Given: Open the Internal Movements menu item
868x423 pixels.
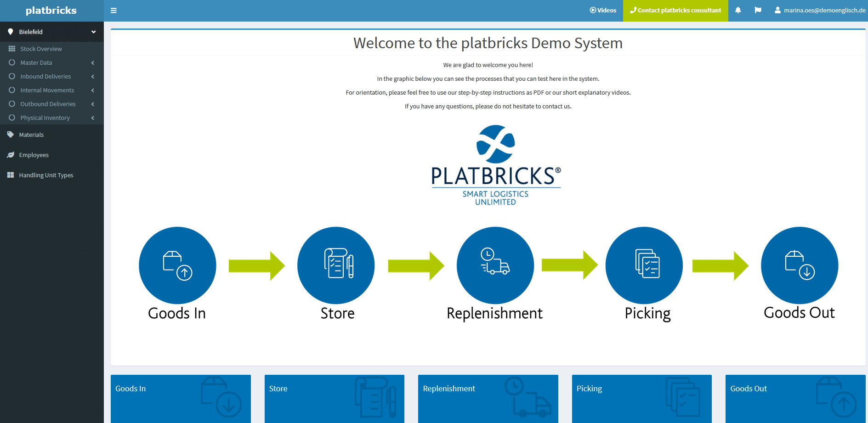Looking at the screenshot, I should pos(46,90).
